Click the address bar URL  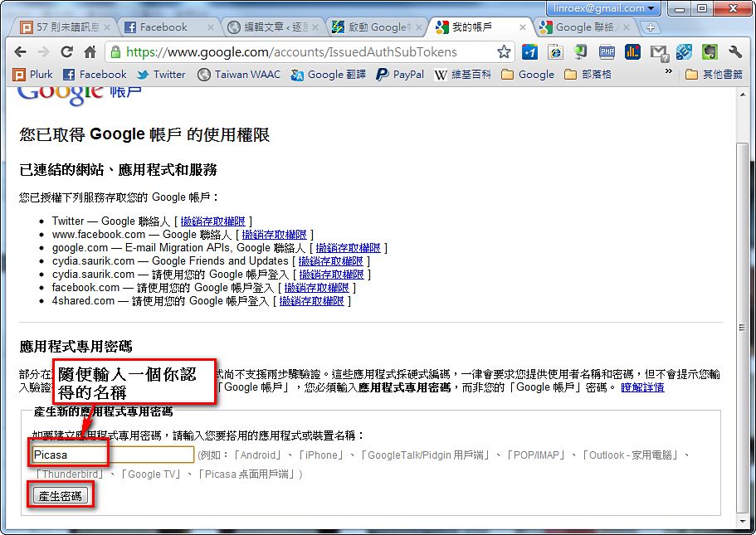coord(291,52)
